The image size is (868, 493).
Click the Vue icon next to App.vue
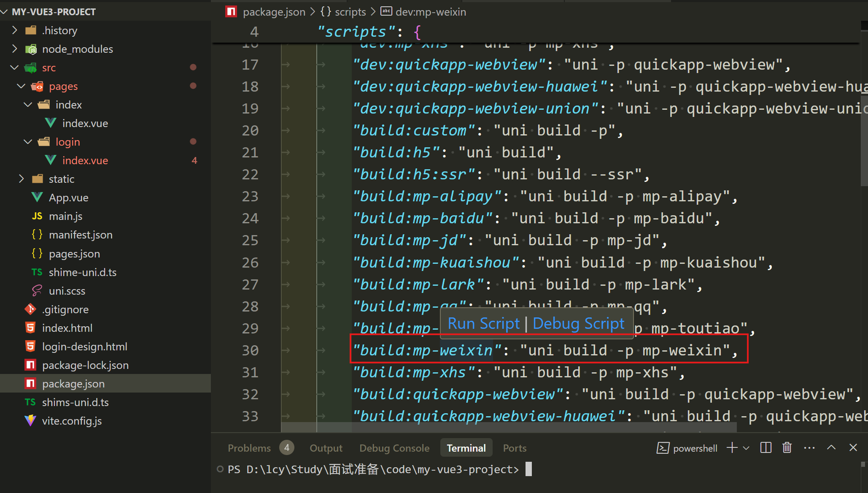click(36, 197)
